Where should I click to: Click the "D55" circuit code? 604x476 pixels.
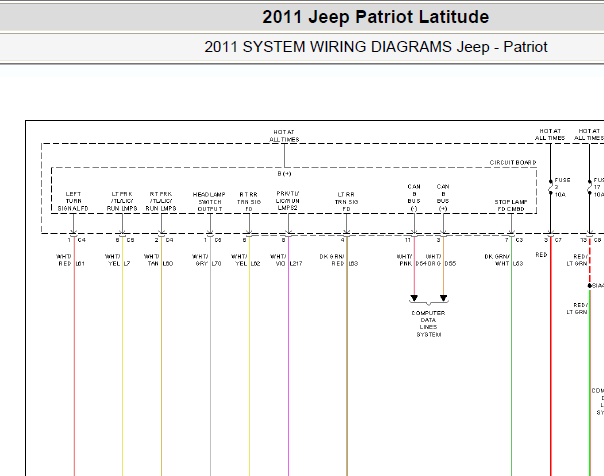450,264
